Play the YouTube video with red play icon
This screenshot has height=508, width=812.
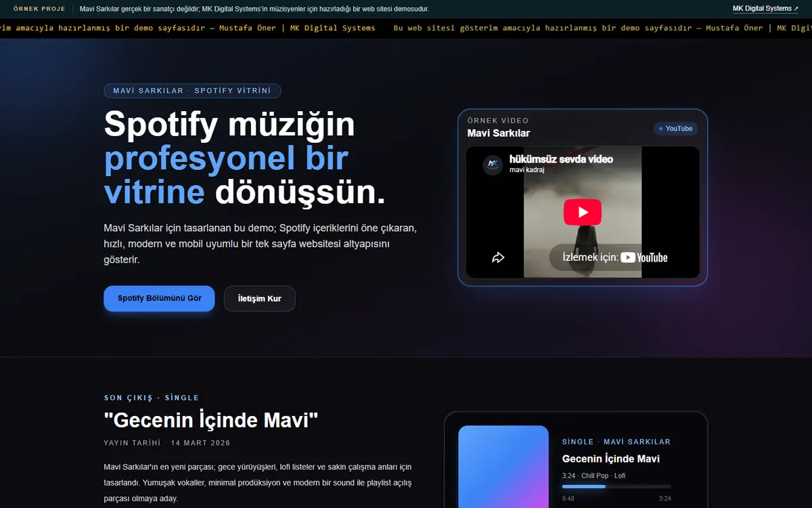click(583, 212)
